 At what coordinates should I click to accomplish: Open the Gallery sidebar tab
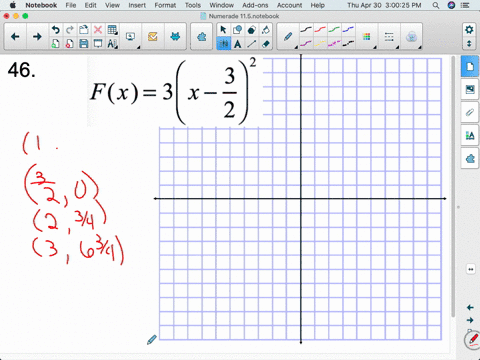tap(470, 89)
